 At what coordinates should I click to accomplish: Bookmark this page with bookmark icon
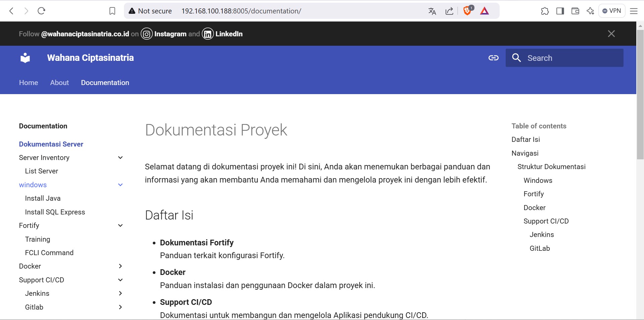(112, 11)
